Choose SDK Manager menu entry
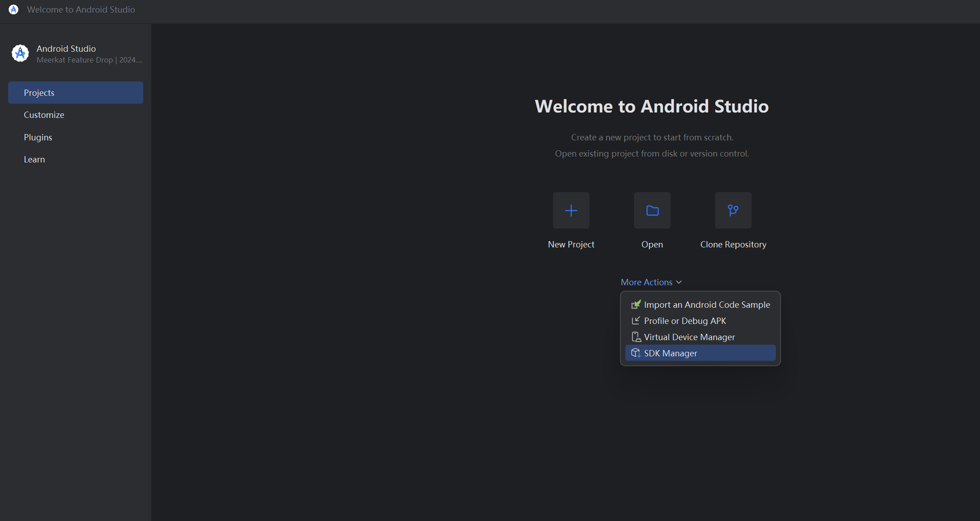 670,353
